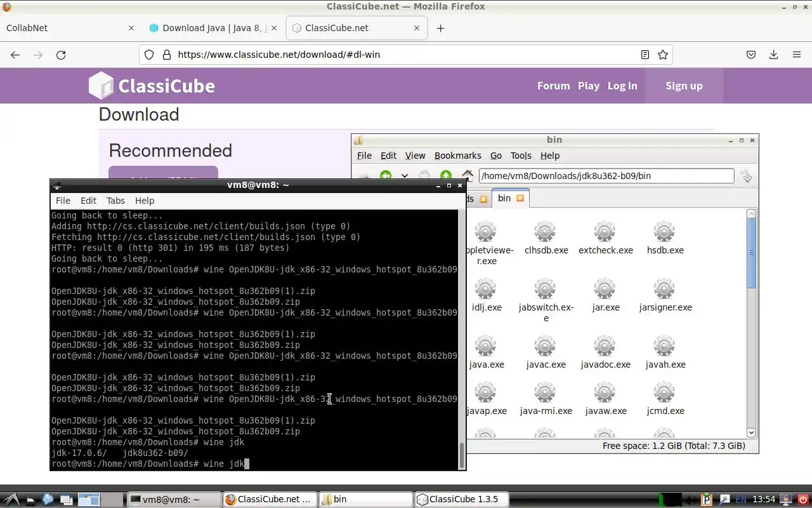Screen dimensions: 812x508
Task: Open file manager Edit menu
Action: point(388,156)
